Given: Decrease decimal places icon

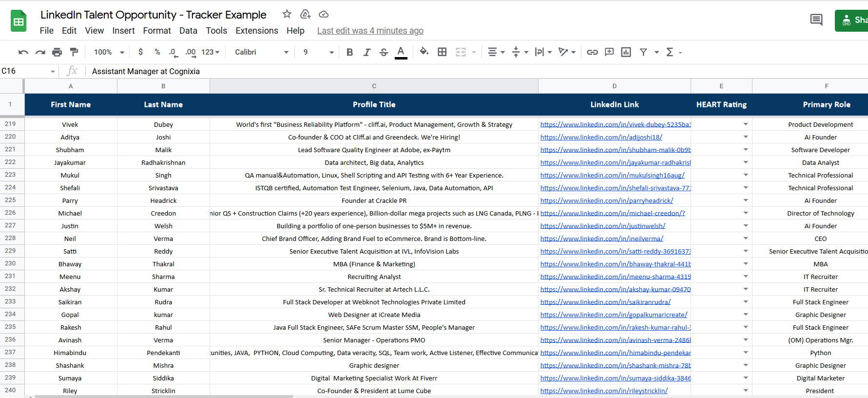Looking at the screenshot, I should click(173, 52).
